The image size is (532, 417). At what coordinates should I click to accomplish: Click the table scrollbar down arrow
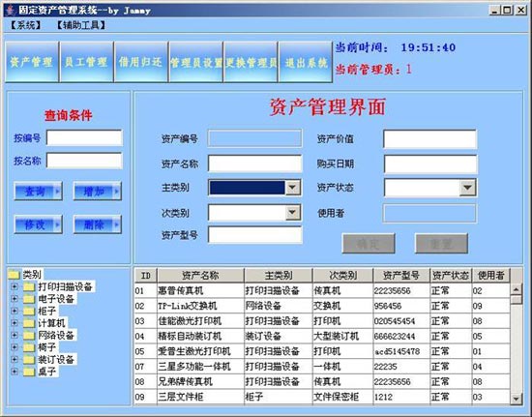pyautogui.click(x=517, y=399)
